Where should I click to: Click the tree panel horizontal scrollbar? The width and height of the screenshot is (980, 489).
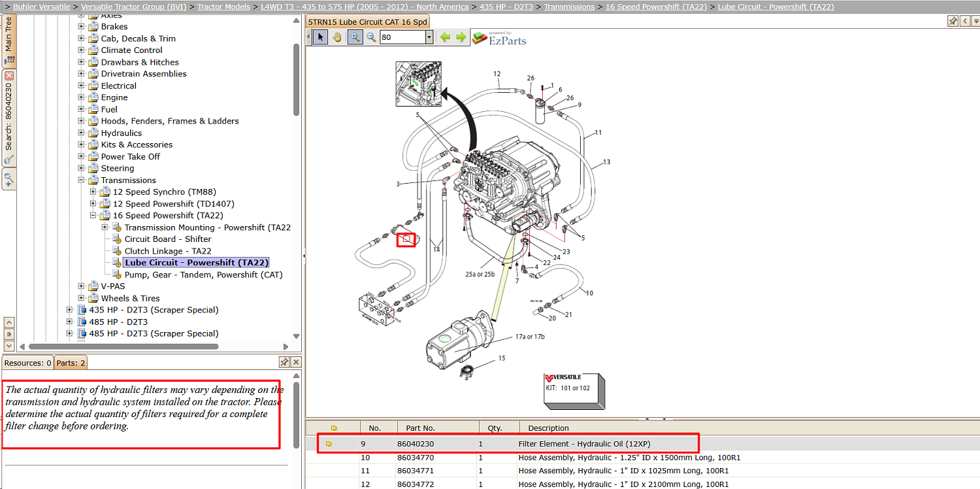click(123, 346)
